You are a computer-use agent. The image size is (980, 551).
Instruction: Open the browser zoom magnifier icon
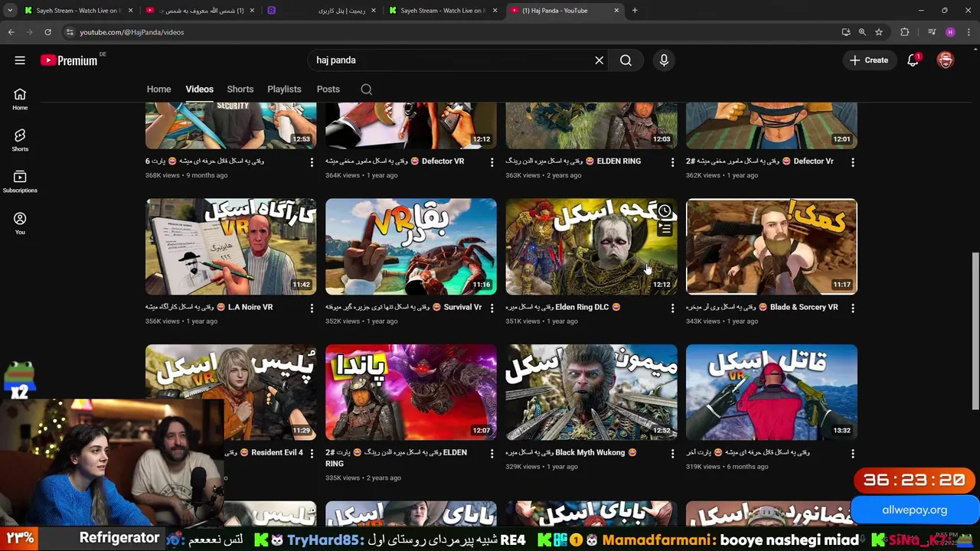coord(862,32)
